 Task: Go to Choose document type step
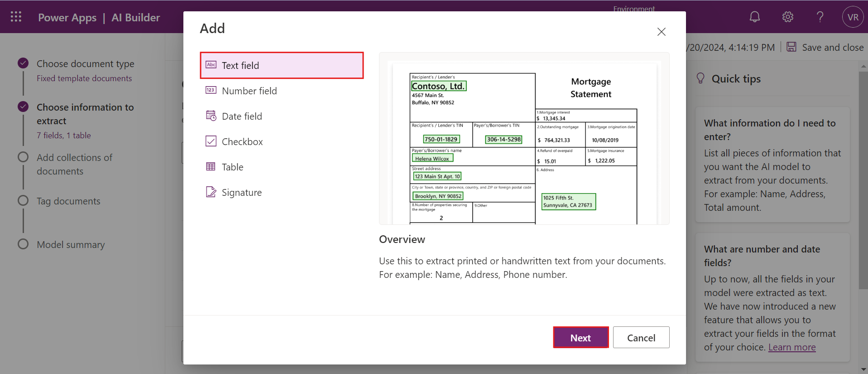pos(85,64)
